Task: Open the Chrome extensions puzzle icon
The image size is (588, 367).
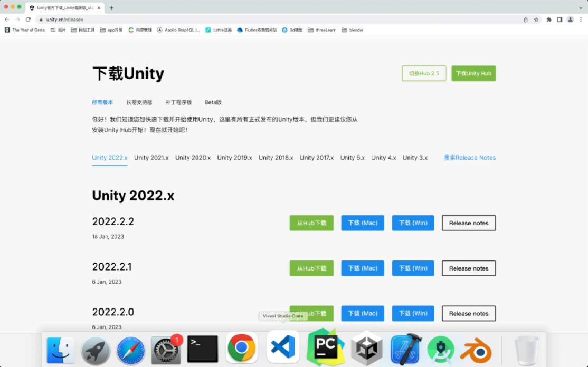Action: click(x=549, y=19)
